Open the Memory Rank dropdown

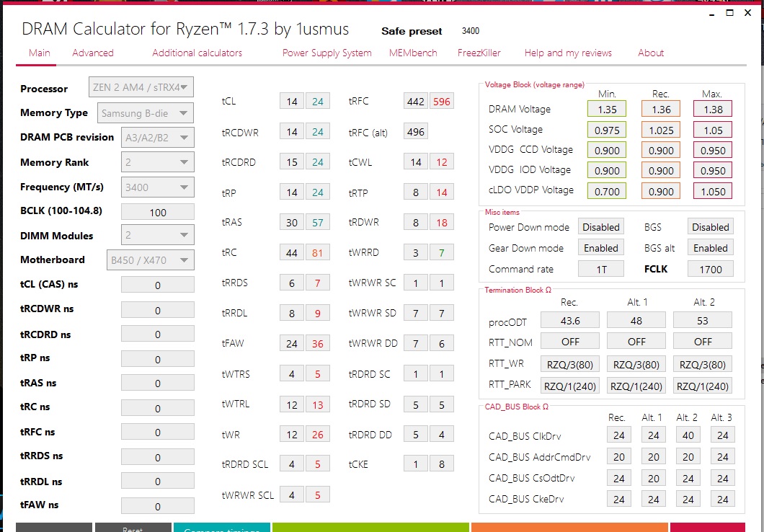[157, 162]
